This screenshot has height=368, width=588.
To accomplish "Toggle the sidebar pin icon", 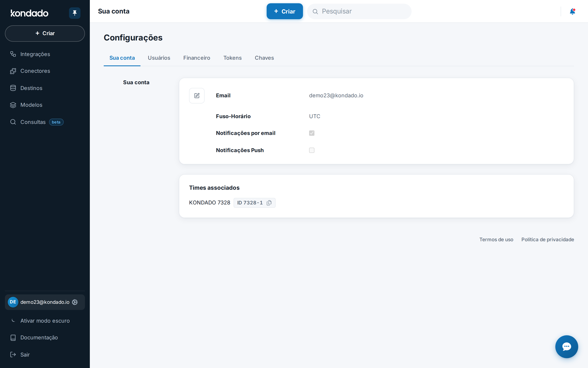I will [75, 13].
